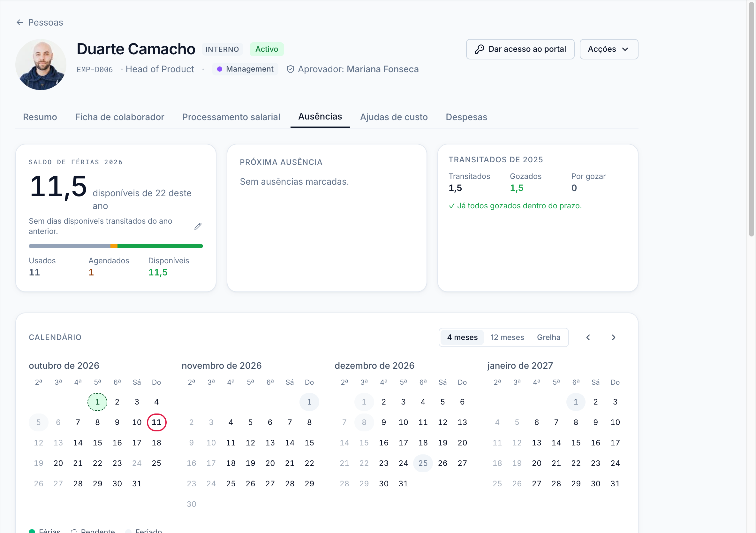Click the back arrow next to Pessoas
Screen dimensions: 756x533
pos(20,22)
